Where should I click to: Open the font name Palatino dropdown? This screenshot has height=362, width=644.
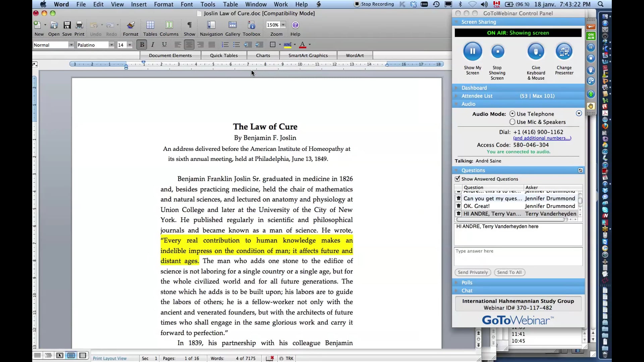click(111, 45)
